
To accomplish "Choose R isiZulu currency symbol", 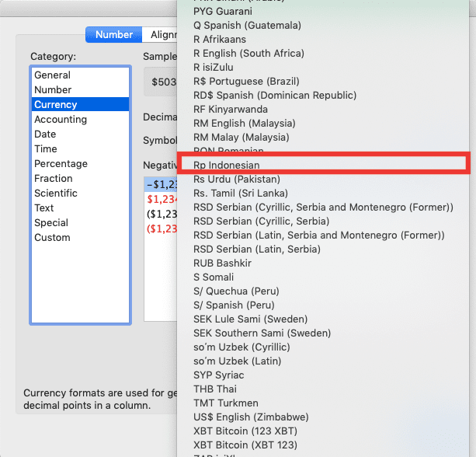I will pyautogui.click(x=323, y=67).
